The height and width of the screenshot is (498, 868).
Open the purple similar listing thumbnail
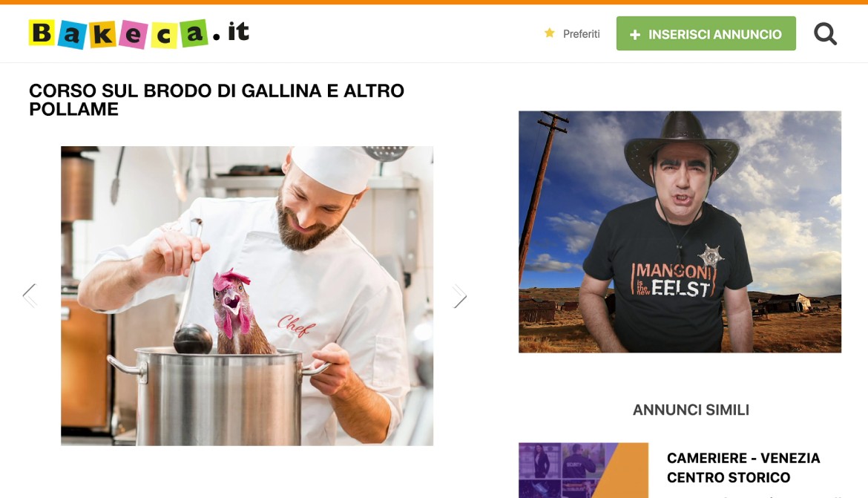coord(583,471)
